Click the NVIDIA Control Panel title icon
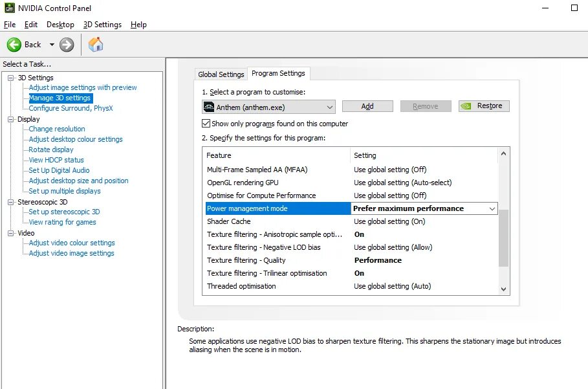588x389 pixels. coord(9,8)
